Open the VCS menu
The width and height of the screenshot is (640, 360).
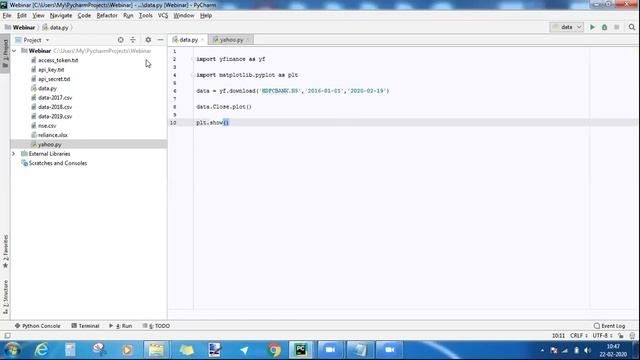[163, 16]
